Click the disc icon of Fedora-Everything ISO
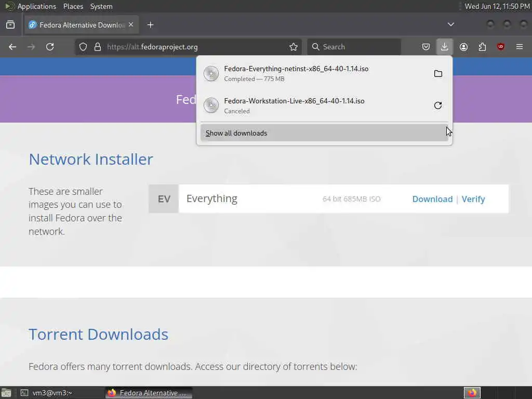 (x=211, y=74)
